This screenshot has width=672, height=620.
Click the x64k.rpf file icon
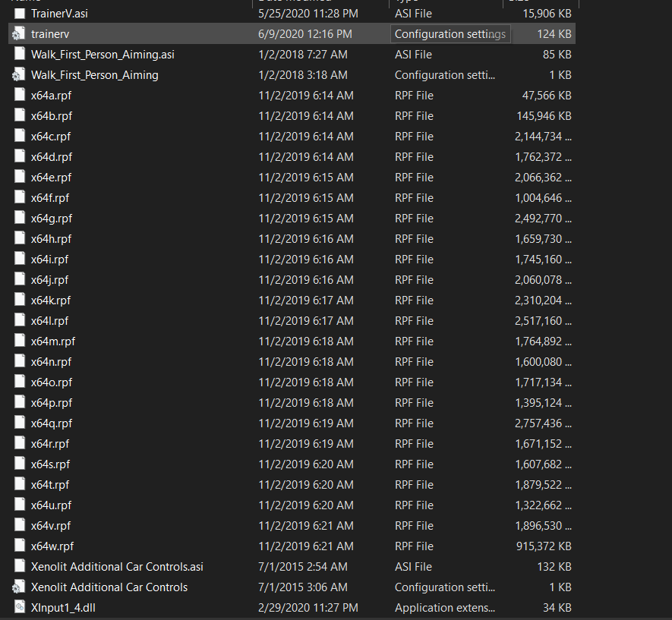click(x=20, y=301)
